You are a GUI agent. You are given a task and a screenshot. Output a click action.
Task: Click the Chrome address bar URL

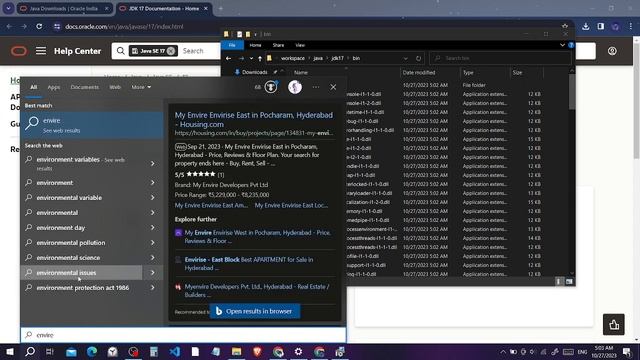[x=124, y=27]
